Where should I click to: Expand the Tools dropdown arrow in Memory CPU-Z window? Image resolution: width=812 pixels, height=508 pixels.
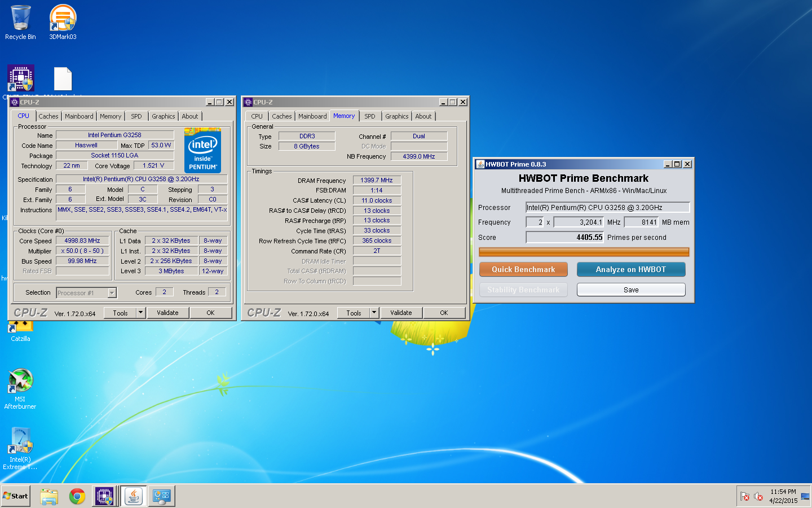(x=374, y=313)
